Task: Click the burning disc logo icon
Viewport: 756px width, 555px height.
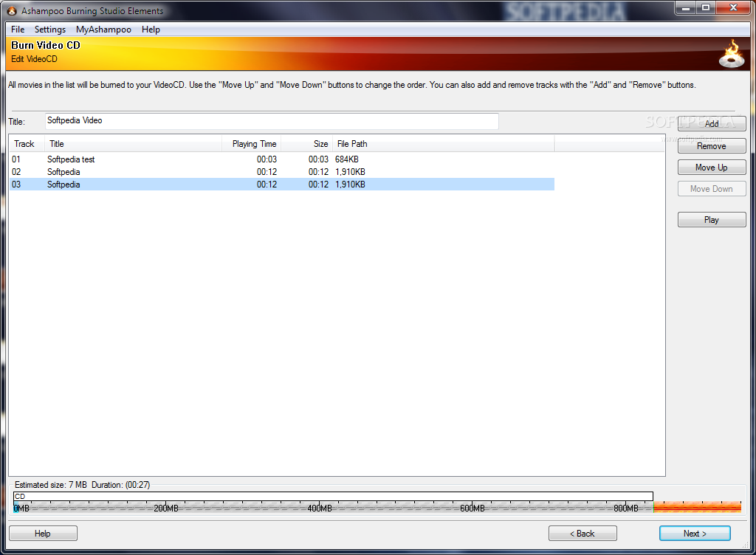Action: tap(732, 55)
